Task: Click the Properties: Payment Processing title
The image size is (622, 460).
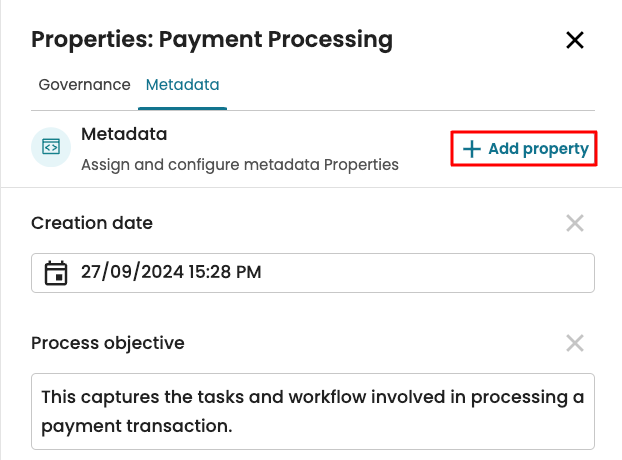Action: 212,40
